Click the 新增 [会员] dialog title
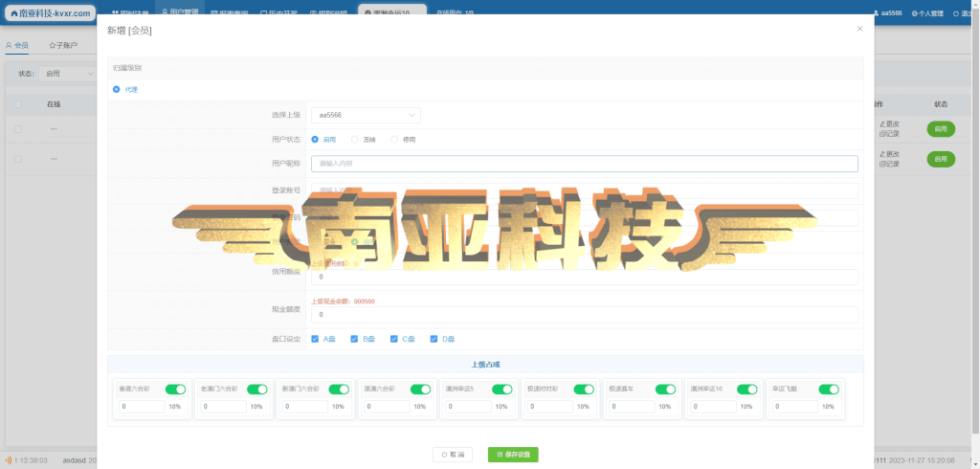 (x=129, y=30)
